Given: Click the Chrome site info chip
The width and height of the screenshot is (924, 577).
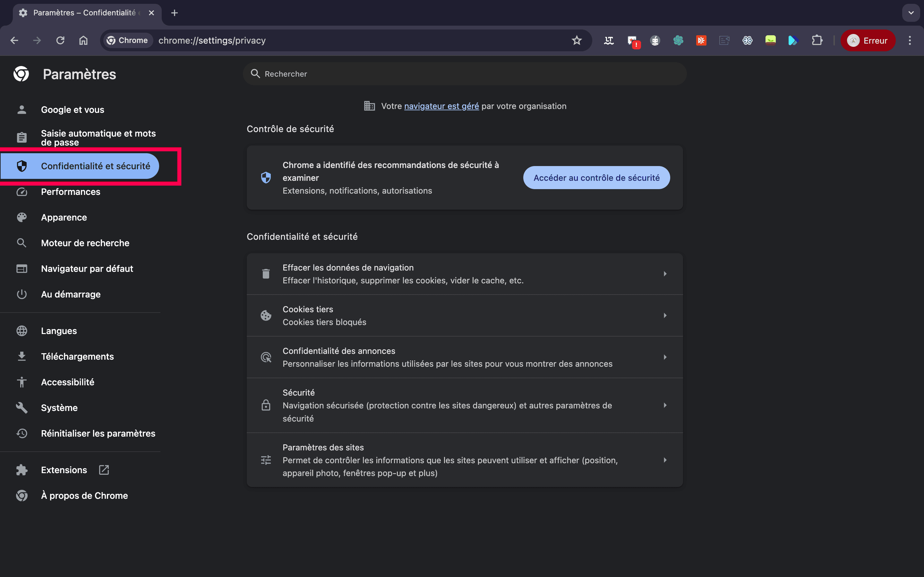Looking at the screenshot, I should point(127,40).
